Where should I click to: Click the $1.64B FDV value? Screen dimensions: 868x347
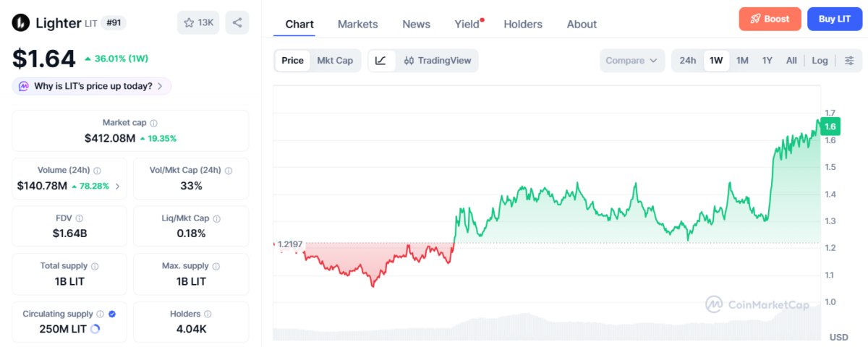(69, 234)
